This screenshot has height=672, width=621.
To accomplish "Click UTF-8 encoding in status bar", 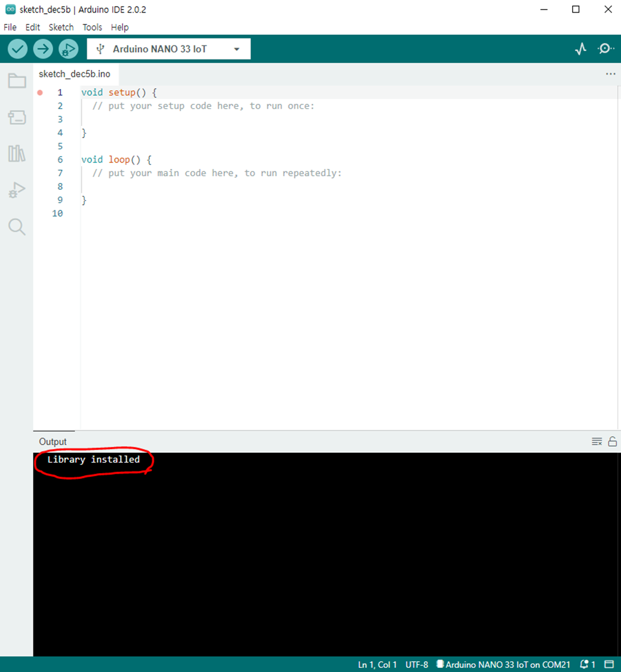I will tap(417, 664).
